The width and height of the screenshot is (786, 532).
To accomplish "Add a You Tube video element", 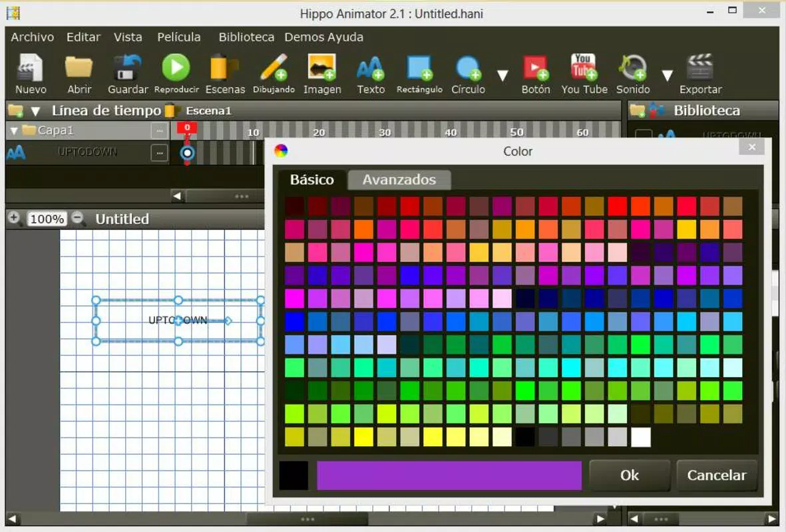I will [584, 73].
